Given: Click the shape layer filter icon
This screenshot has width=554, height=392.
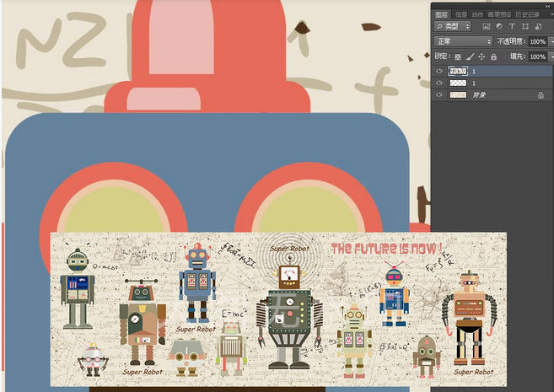Looking at the screenshot, I should click(x=524, y=26).
